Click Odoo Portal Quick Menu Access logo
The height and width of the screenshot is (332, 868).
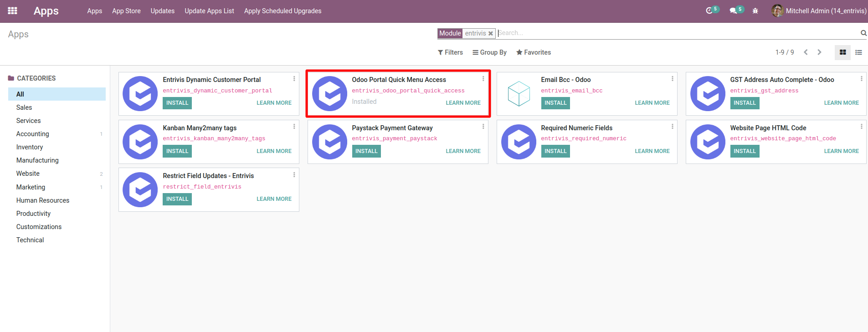click(329, 93)
